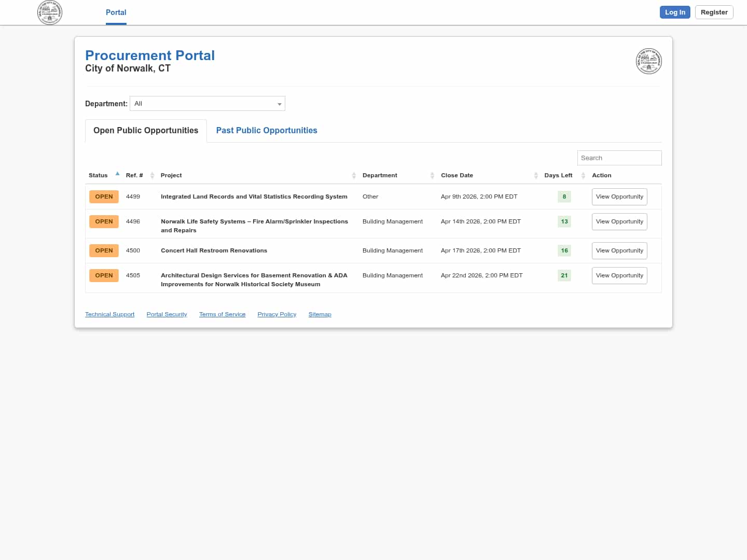
Task: Switch to Past Public Opportunities tab
Action: point(267,131)
